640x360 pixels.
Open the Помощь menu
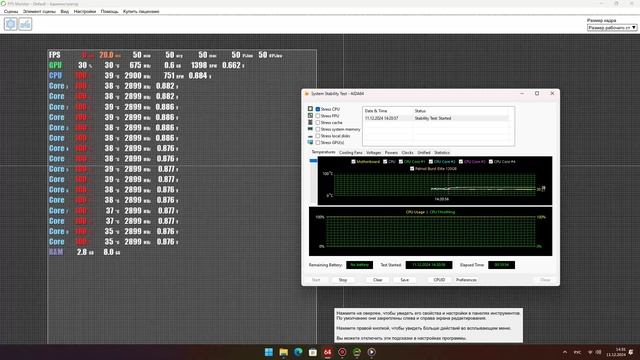109,11
